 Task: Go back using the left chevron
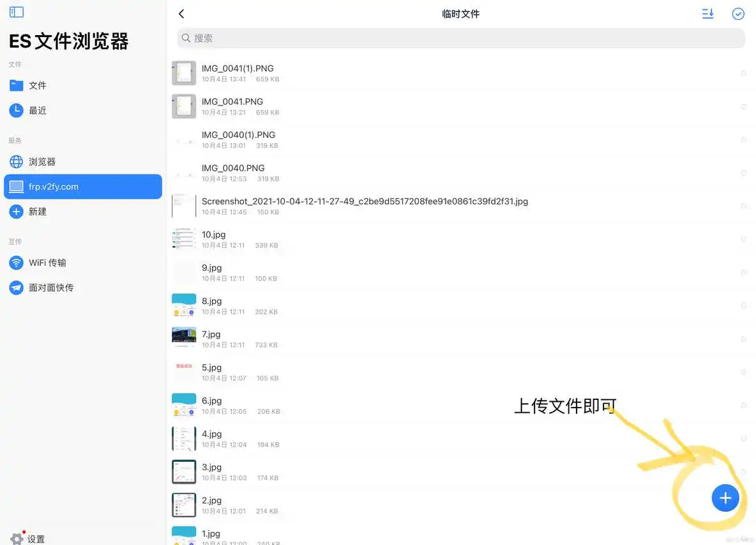pyautogui.click(x=181, y=13)
